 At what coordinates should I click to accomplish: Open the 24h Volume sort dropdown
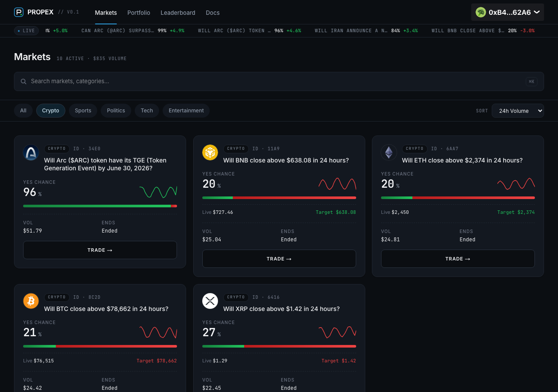click(518, 111)
